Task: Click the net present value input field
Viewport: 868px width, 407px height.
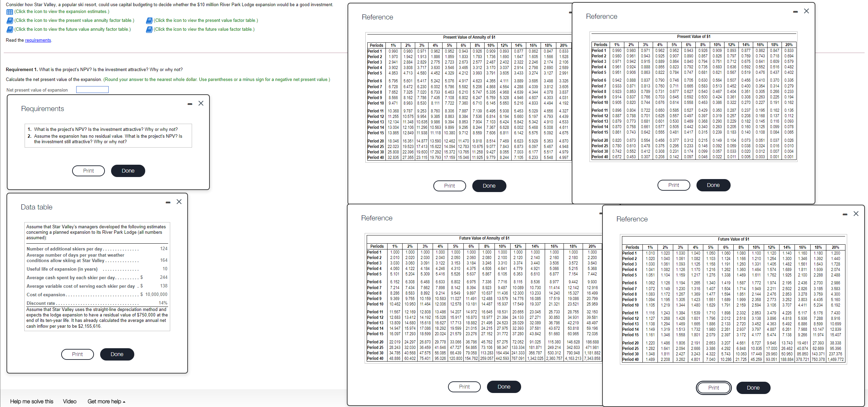Action: point(92,90)
